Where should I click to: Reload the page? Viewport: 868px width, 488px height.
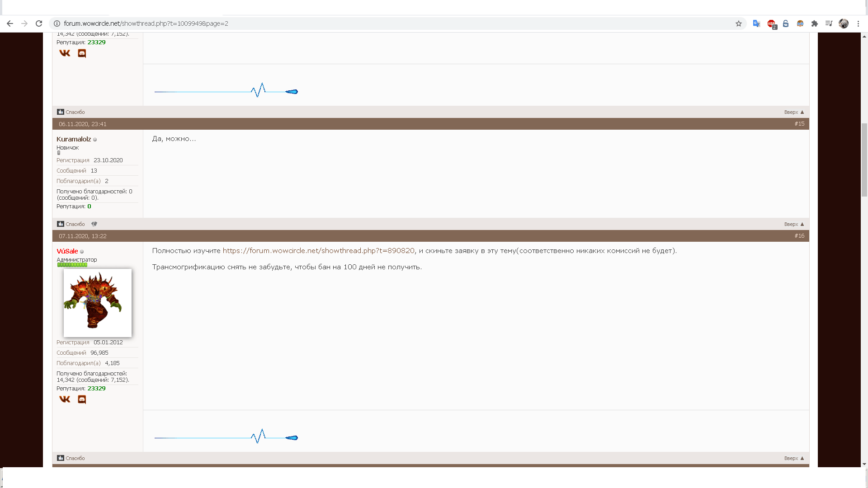point(39,23)
